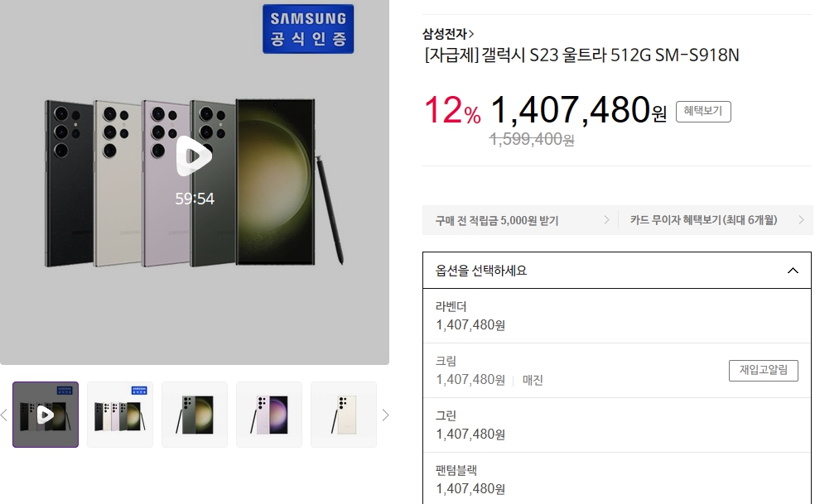Select the second thumbnail showing all colors
This screenshot has height=504, width=815.
click(x=120, y=415)
